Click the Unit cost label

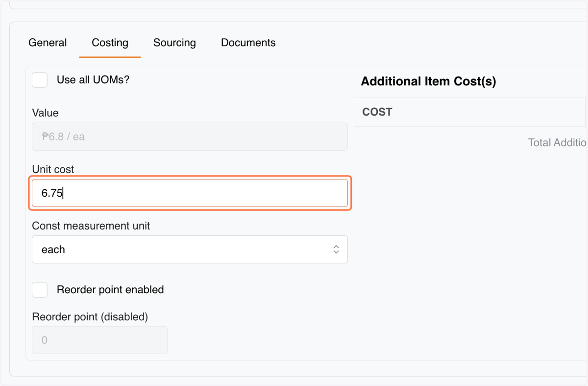tap(53, 169)
